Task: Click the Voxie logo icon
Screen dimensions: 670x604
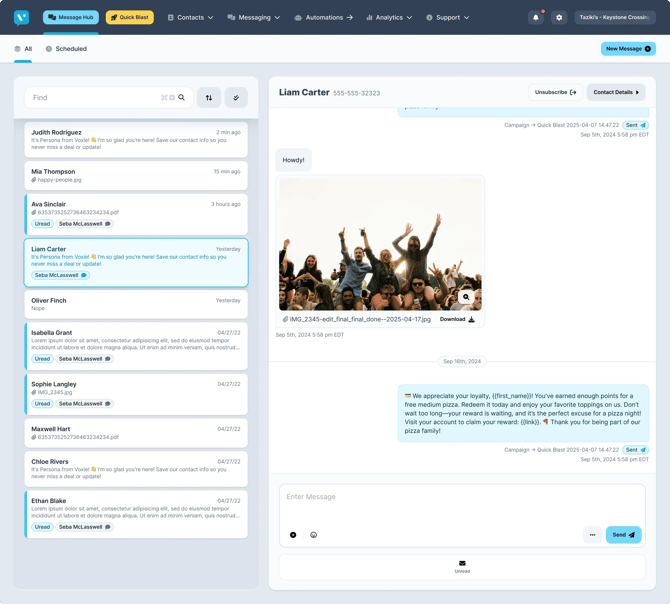Action: [x=21, y=18]
